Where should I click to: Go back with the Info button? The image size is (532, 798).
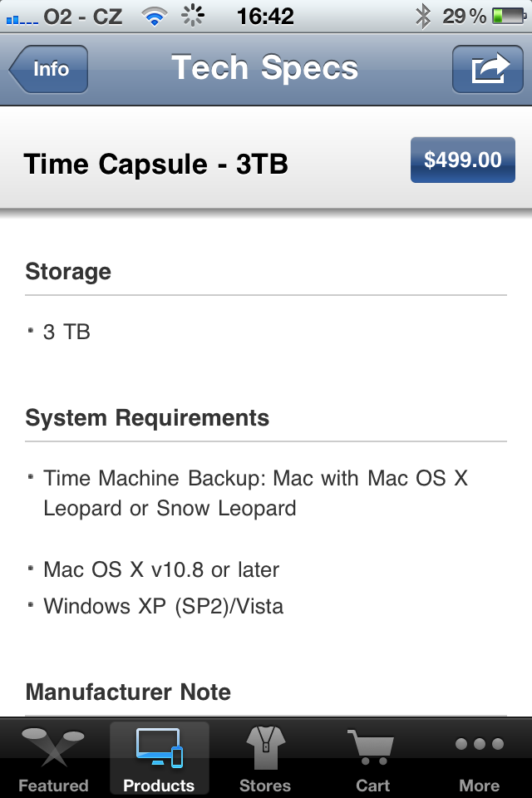point(48,69)
